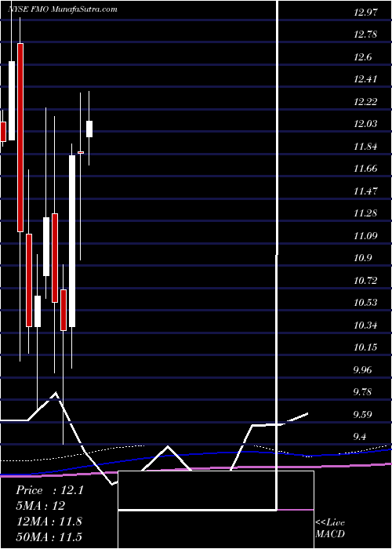Click the 12.97 price axis label

366,13
